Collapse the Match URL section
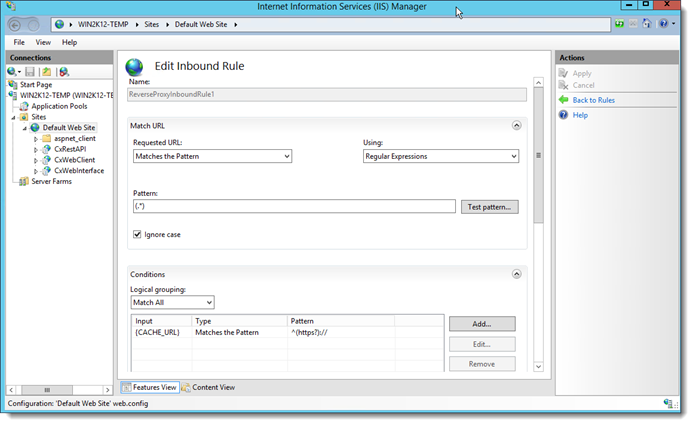The width and height of the screenshot is (693, 425). point(516,125)
